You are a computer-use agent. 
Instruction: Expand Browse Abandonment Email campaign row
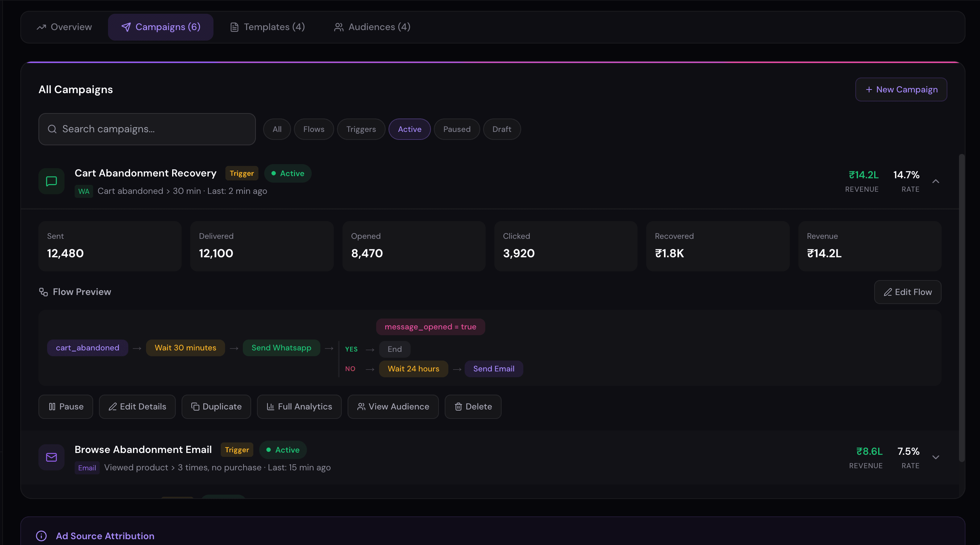coord(935,458)
